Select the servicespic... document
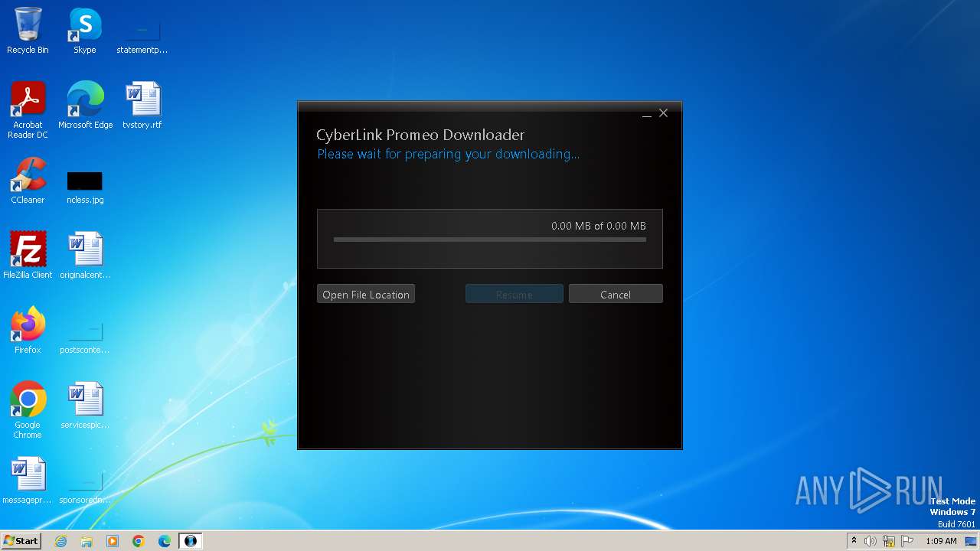This screenshot has width=980, height=551. click(x=84, y=406)
